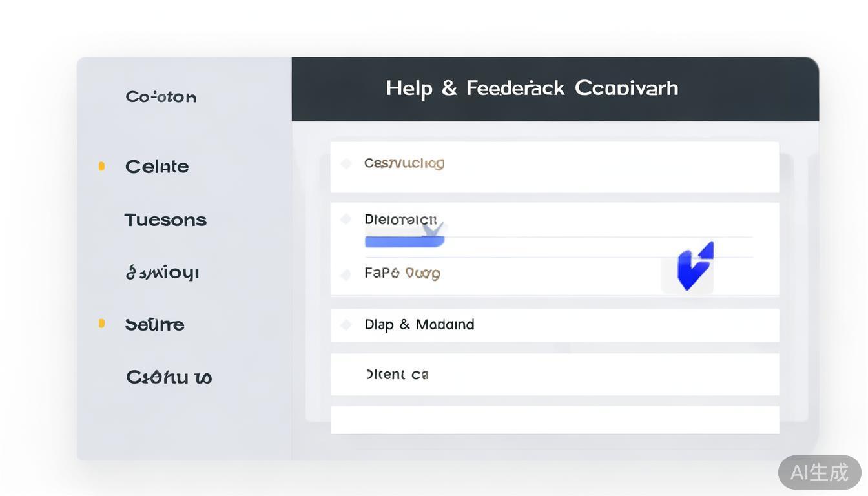Click the diamond icon beside FaP6 Oucg
The height and width of the screenshot is (496, 868).
pos(346,274)
